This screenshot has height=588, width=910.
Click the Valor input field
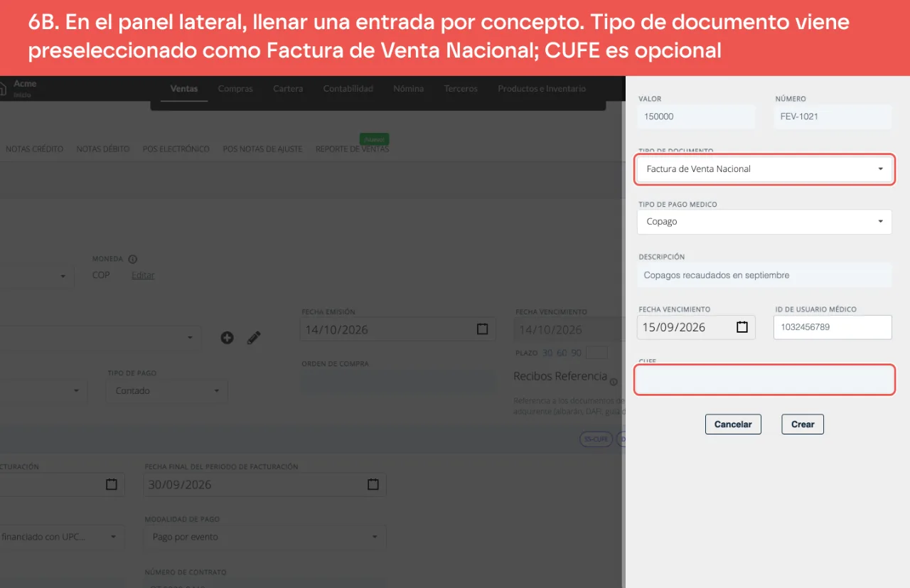[696, 117]
